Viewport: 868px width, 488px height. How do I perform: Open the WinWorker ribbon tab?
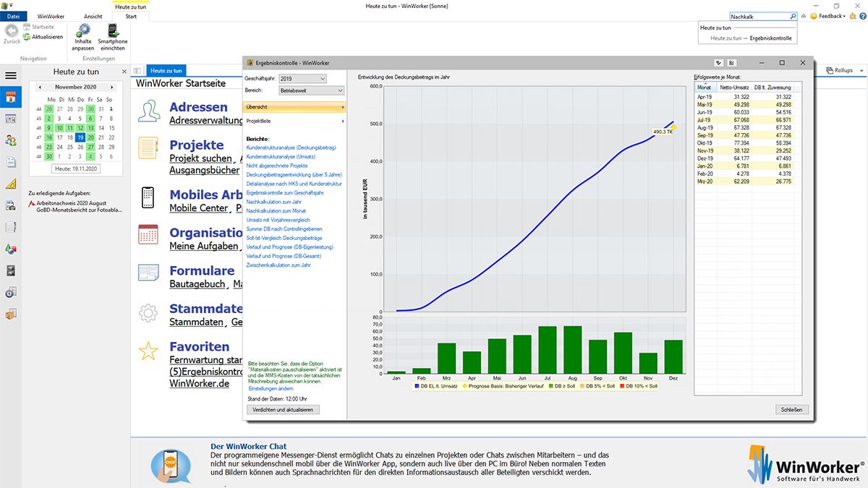click(52, 16)
